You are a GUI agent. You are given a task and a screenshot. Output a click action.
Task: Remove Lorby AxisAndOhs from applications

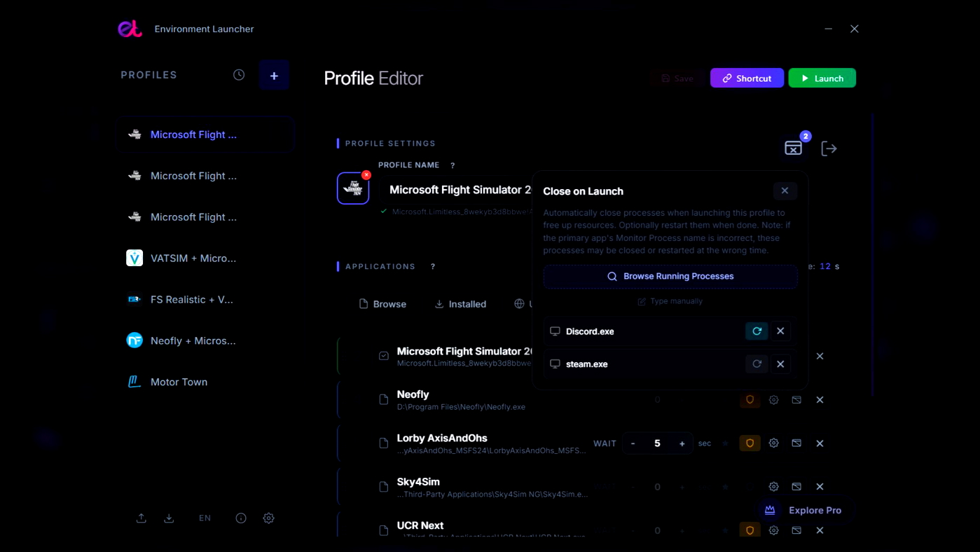click(x=820, y=443)
